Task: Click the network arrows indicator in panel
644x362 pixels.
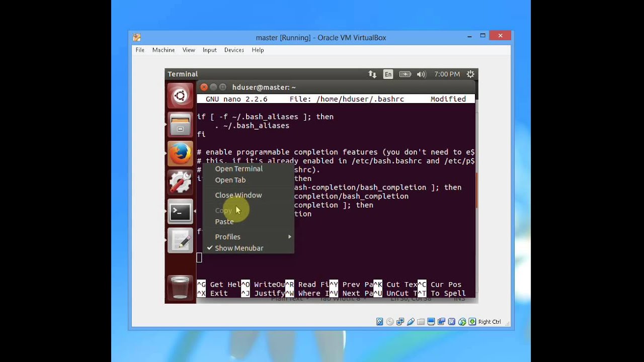Action: [372, 74]
